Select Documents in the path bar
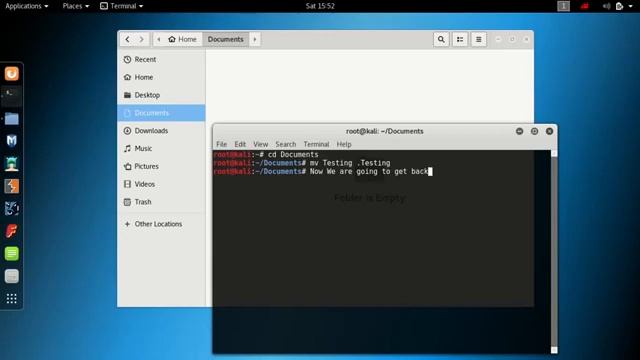640x360 pixels. 226,39
